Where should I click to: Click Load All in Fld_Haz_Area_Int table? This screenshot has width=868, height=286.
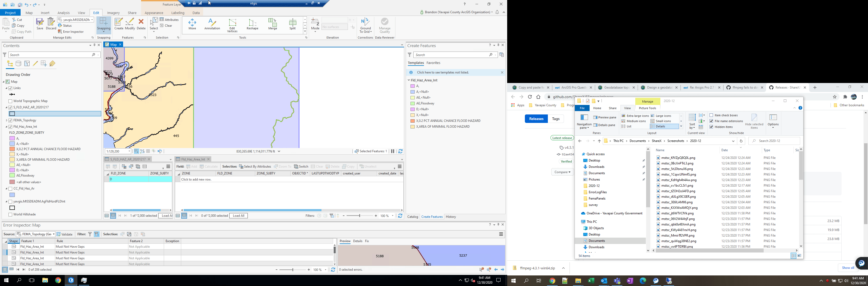[x=239, y=216]
